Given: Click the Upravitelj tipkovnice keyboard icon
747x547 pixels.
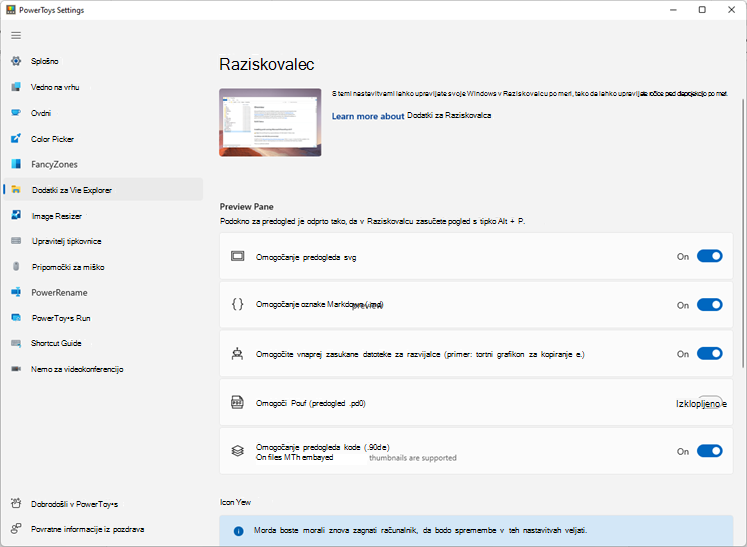Looking at the screenshot, I should (x=16, y=241).
